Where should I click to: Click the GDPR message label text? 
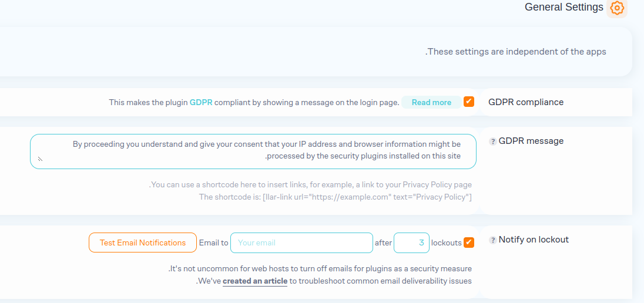(531, 141)
